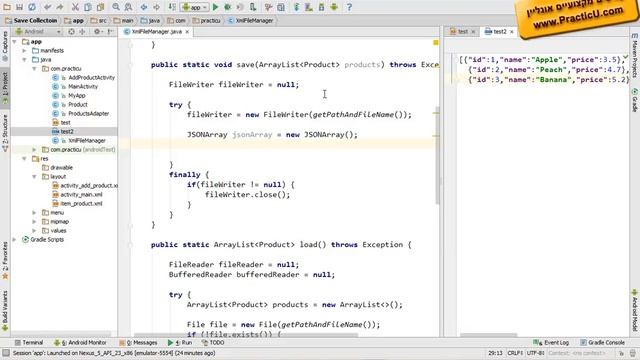Select test2 file in the project tree
Viewport: 640px width, 360px height.
pos(63,131)
